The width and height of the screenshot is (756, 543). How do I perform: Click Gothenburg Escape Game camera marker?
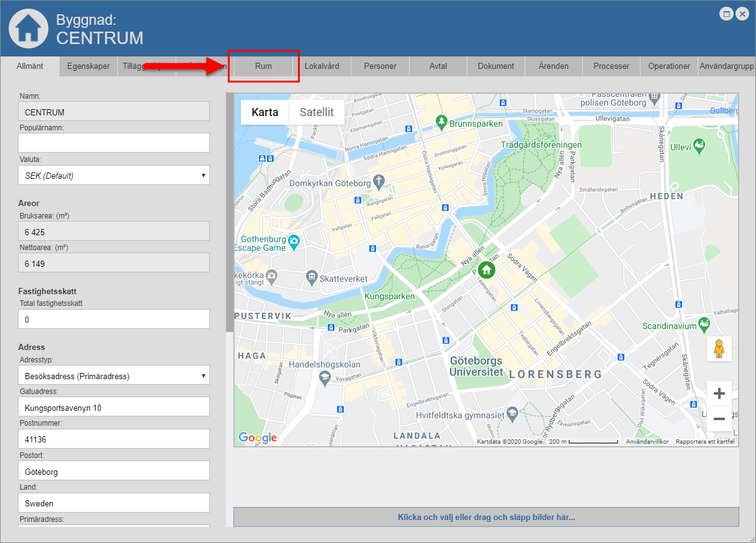(294, 240)
